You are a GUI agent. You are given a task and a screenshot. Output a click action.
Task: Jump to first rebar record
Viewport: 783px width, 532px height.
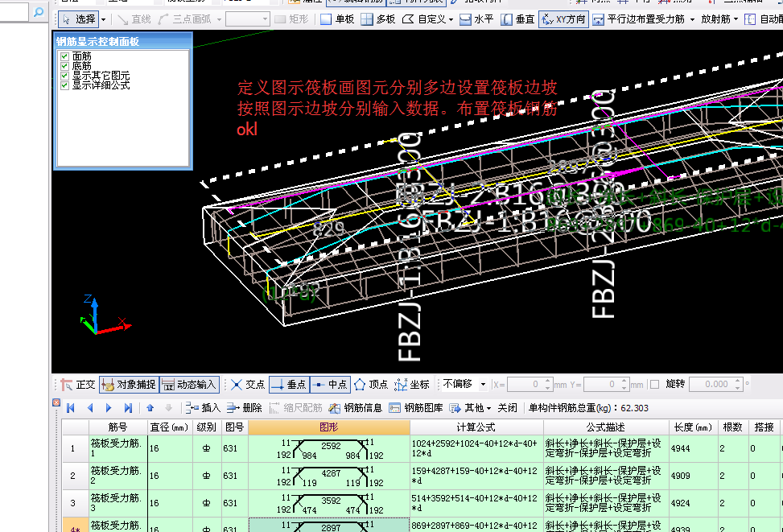[70, 408]
